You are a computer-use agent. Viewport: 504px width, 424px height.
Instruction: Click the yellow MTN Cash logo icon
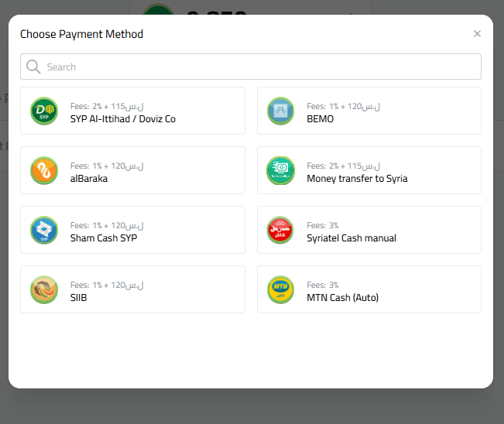(280, 289)
